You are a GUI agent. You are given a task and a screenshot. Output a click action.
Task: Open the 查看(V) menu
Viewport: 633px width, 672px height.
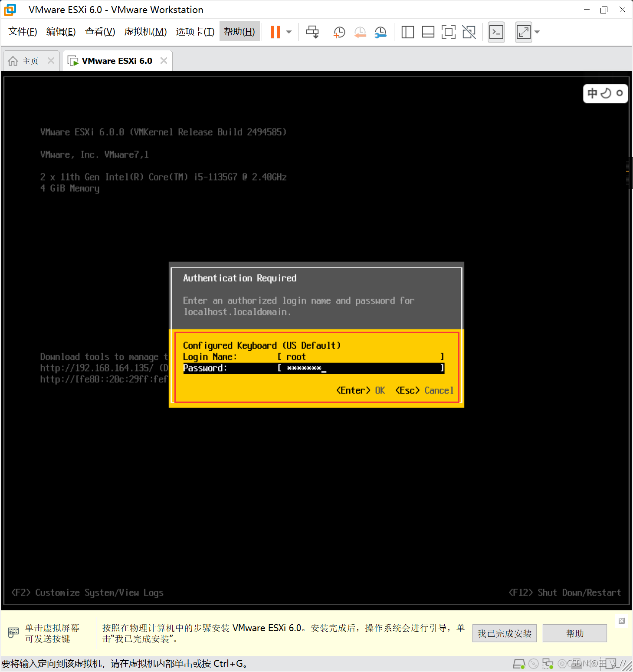tap(100, 32)
